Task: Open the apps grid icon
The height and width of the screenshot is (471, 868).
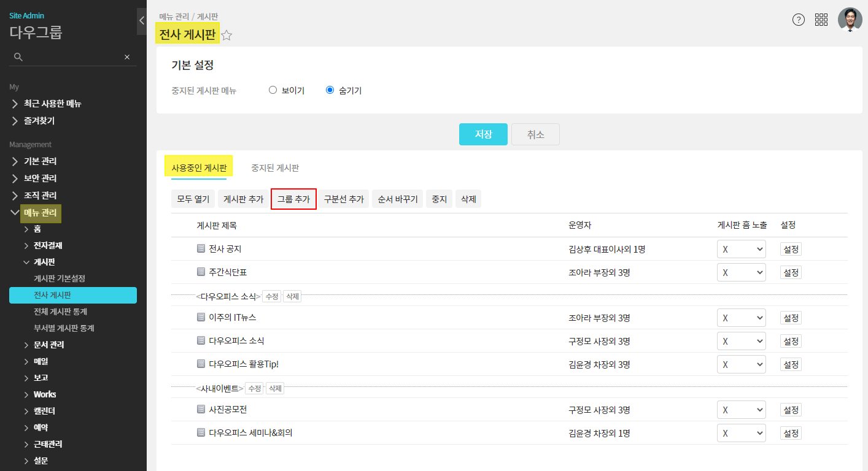Action: pyautogui.click(x=821, y=20)
